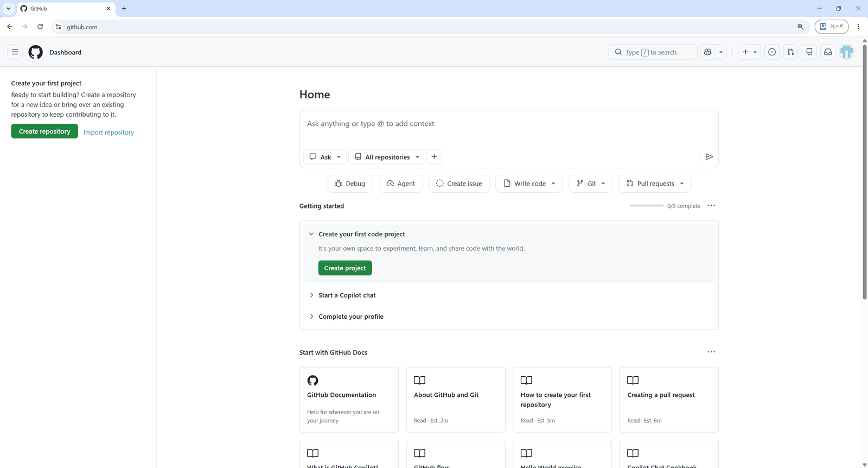
Task: Open the Git suggestions dropdown
Action: click(591, 184)
